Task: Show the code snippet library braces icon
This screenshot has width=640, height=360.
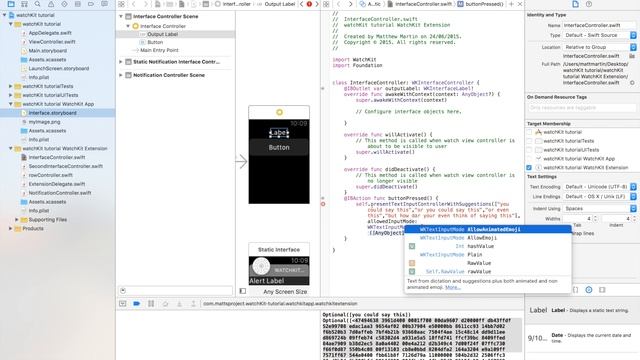Action: 576,290
